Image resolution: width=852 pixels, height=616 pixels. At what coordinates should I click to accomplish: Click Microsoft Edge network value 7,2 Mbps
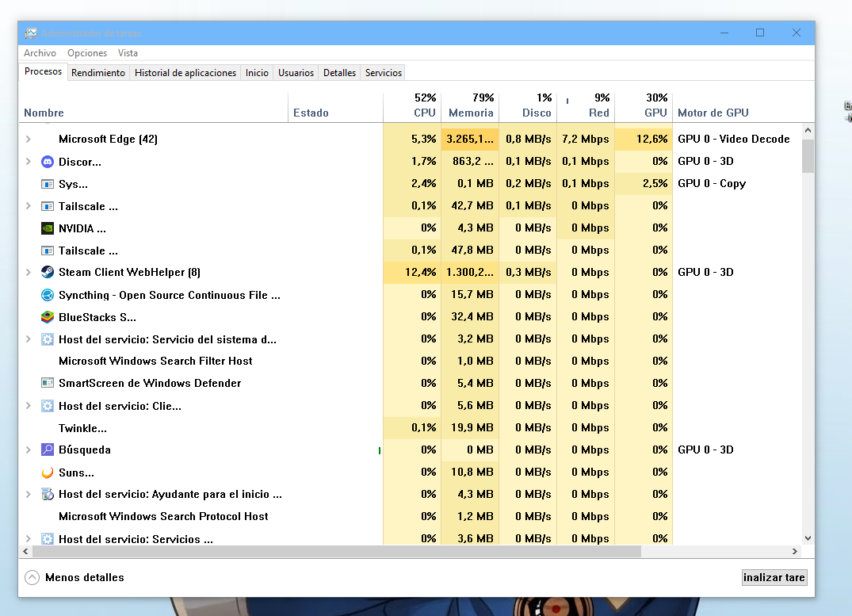[585, 140]
